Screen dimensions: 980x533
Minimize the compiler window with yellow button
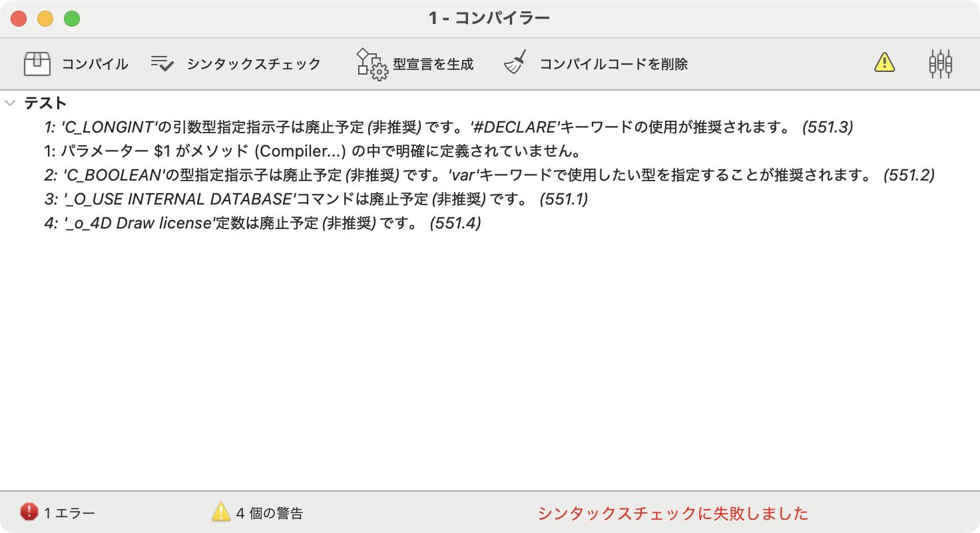tap(45, 19)
